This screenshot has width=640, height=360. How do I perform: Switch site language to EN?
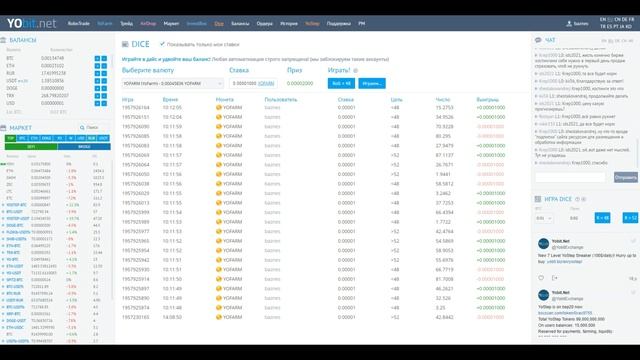click(x=603, y=20)
